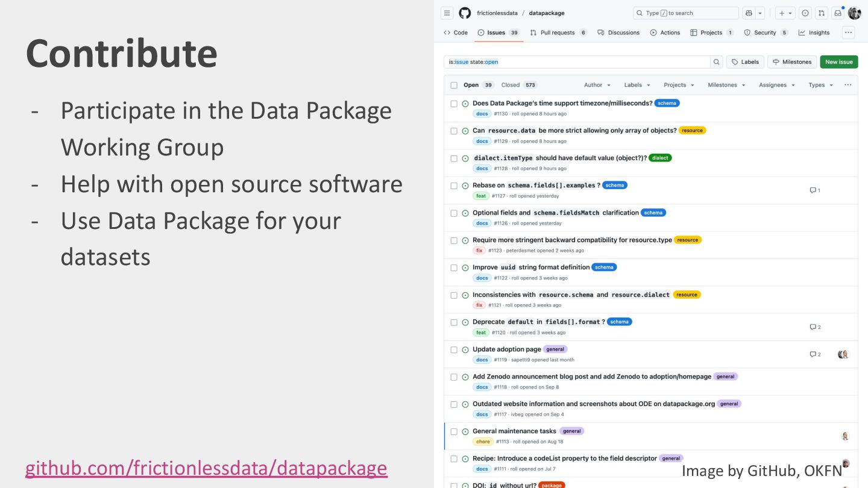Click the GitHub Octocat logo

click(465, 13)
